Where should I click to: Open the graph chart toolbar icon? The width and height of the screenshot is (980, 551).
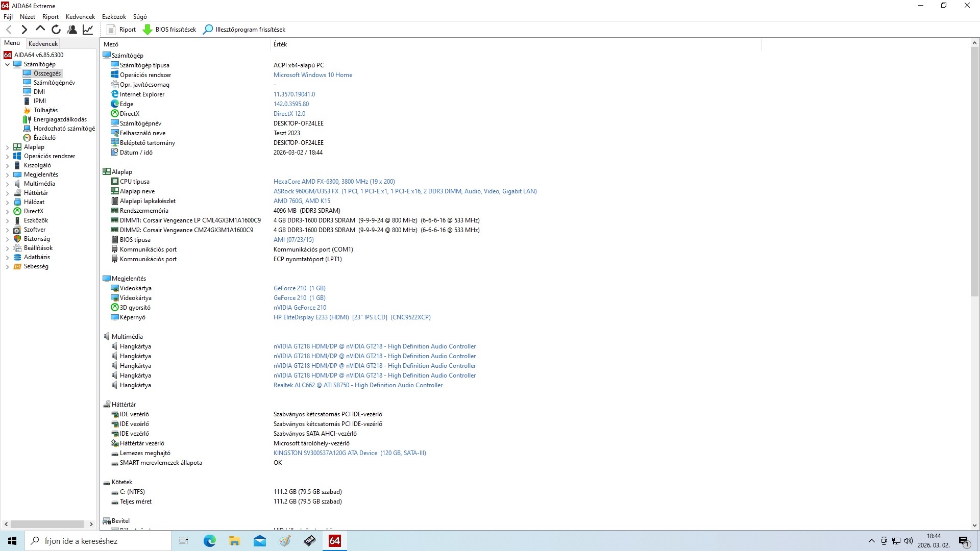(x=88, y=30)
